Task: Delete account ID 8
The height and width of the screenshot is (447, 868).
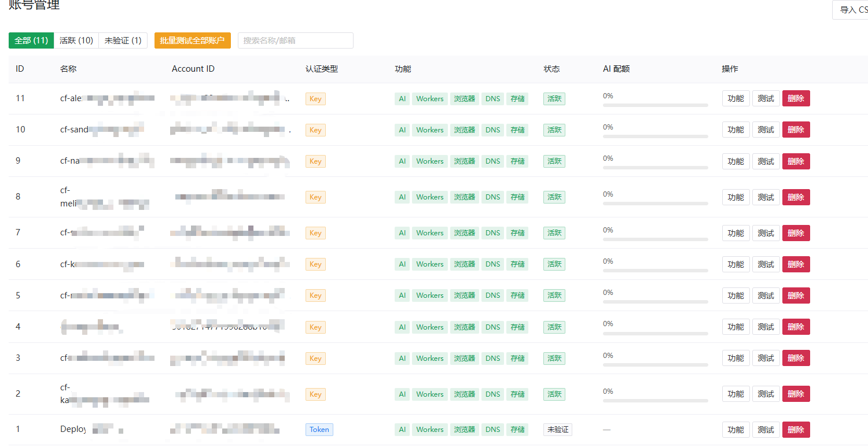Action: click(x=796, y=197)
